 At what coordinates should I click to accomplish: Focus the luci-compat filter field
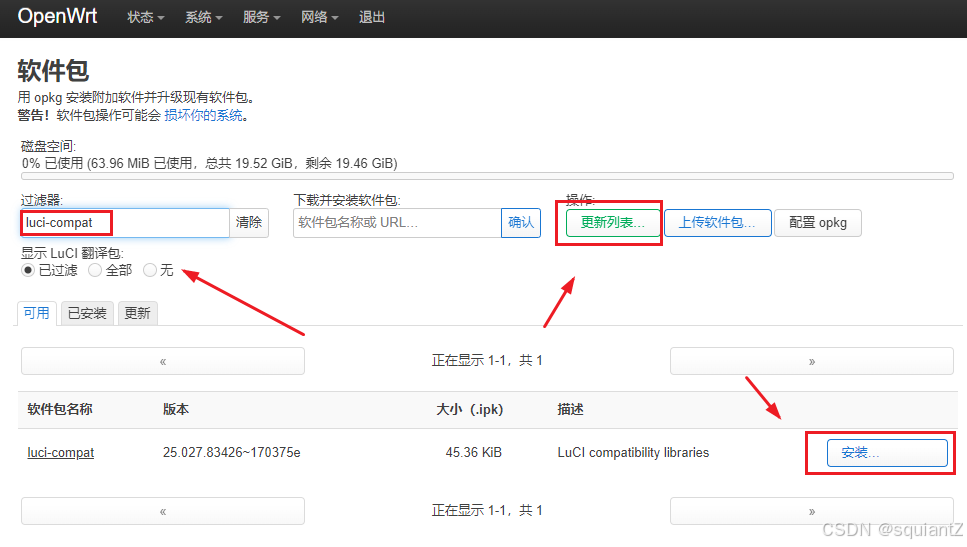click(125, 223)
